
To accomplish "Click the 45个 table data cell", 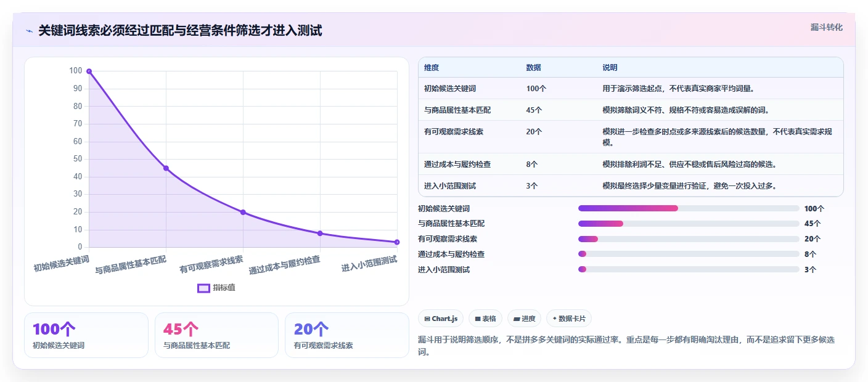I will pos(534,110).
